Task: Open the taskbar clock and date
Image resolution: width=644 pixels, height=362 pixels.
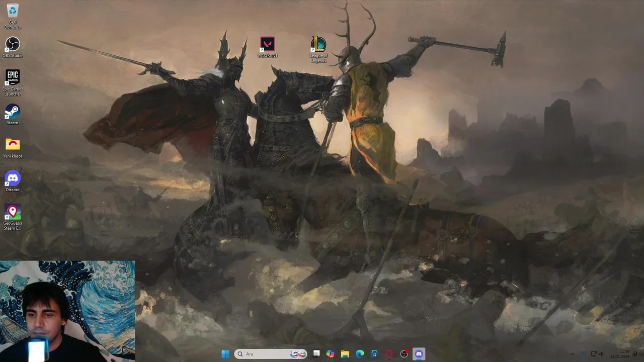Action: pos(620,354)
